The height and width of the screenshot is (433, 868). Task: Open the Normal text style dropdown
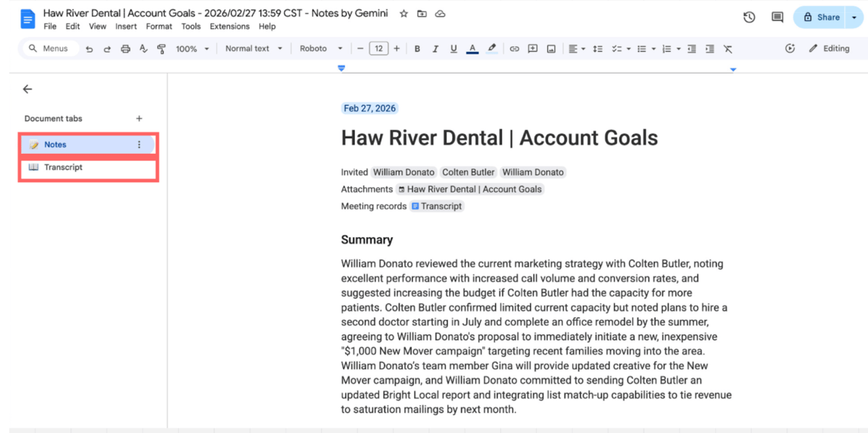click(254, 49)
